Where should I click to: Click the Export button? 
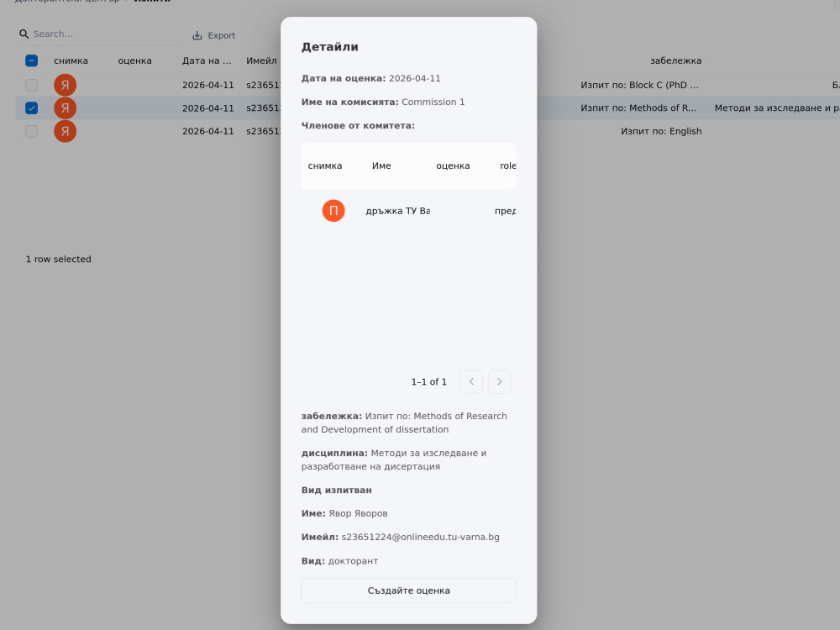pos(213,35)
